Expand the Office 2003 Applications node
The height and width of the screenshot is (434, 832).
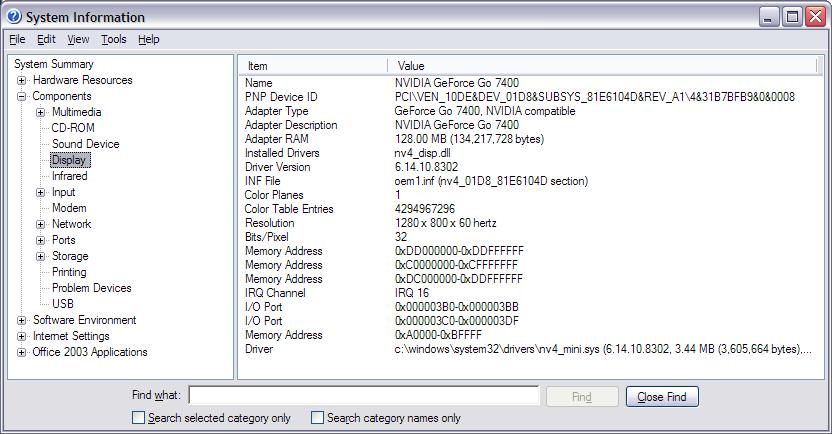click(21, 352)
